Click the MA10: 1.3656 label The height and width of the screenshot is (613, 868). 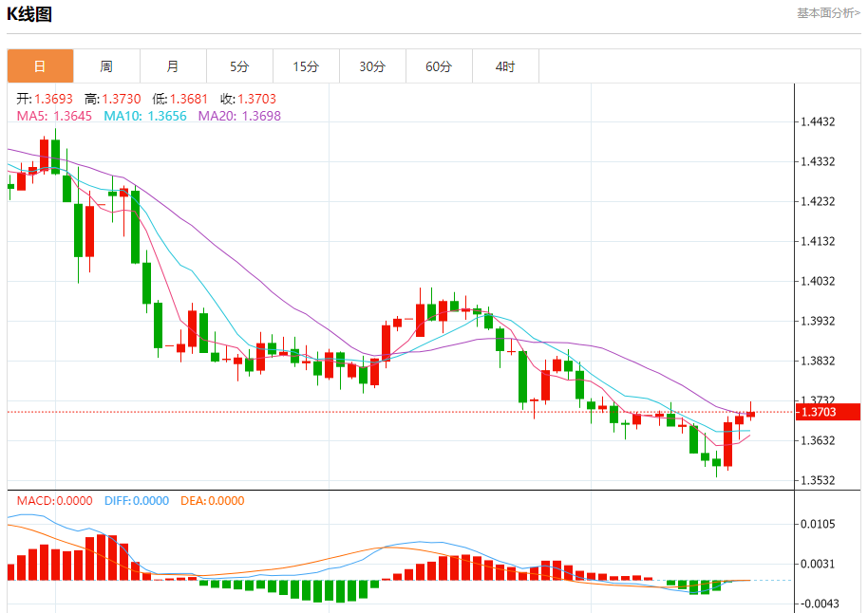pyautogui.click(x=145, y=116)
